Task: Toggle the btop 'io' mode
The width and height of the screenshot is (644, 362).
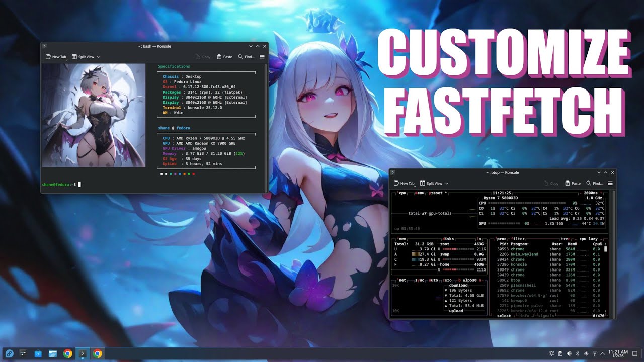Action: [478, 239]
